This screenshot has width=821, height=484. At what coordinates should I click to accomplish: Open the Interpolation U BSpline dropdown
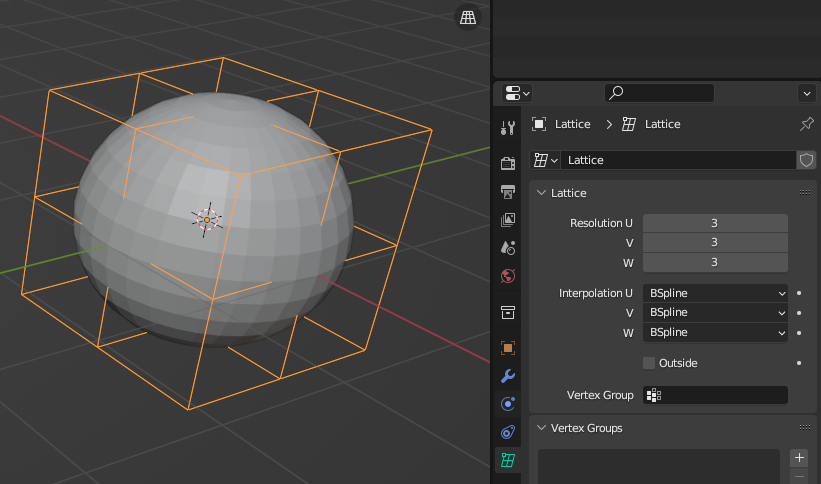pos(715,293)
